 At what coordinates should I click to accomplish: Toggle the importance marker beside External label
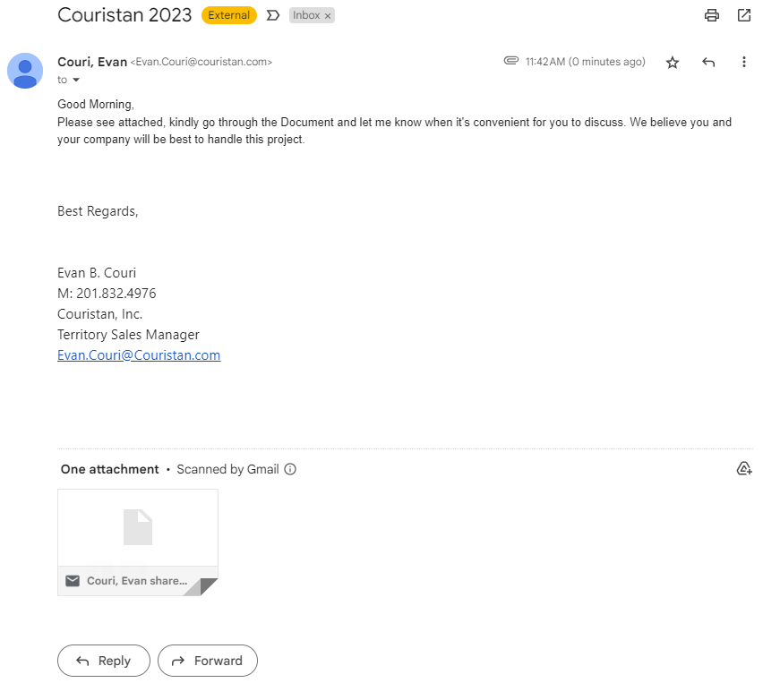click(x=272, y=15)
